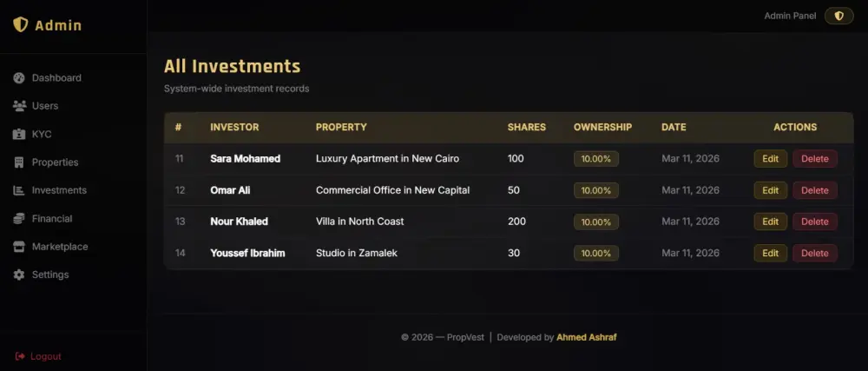868x371 pixels.
Task: Click the Properties building icon
Action: pyautogui.click(x=19, y=162)
